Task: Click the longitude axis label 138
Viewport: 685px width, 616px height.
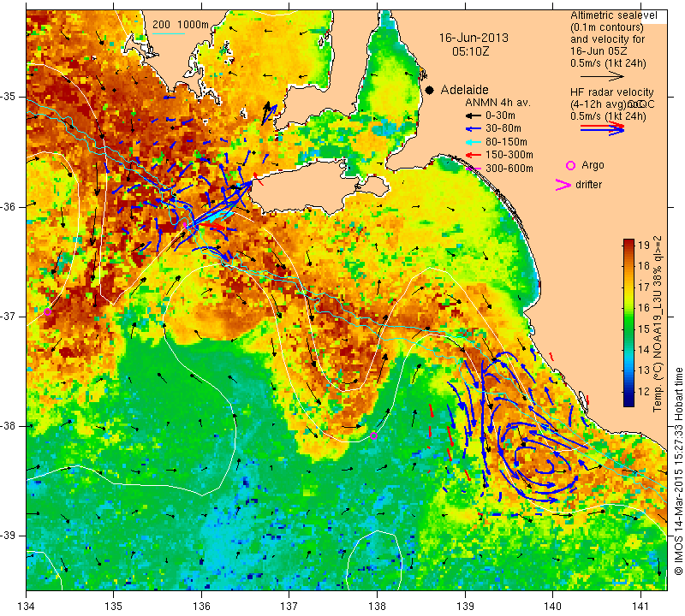Action: click(377, 607)
